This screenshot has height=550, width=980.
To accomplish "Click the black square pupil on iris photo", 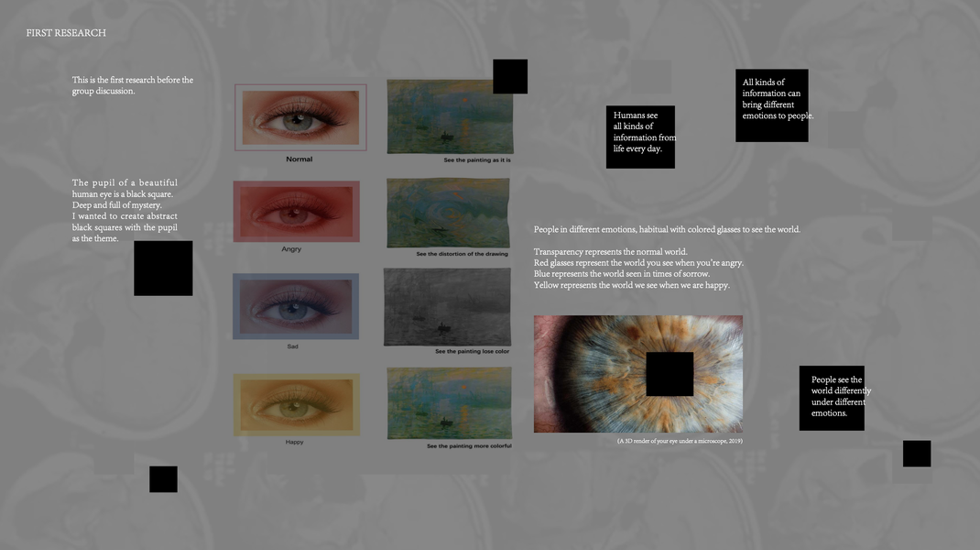I will pos(670,374).
